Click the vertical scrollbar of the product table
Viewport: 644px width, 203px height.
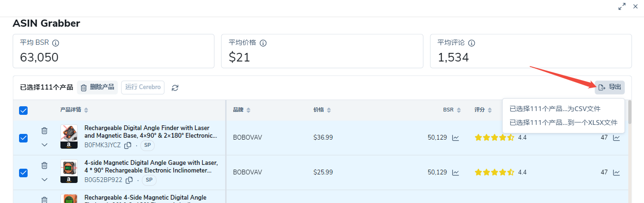(x=630, y=112)
